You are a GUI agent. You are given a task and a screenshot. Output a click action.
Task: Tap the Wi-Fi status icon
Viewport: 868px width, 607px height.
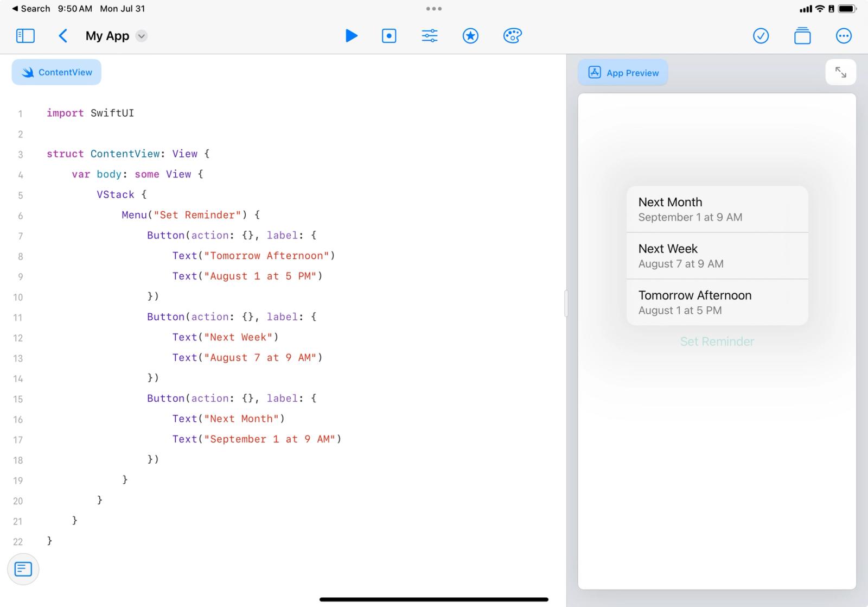click(820, 9)
